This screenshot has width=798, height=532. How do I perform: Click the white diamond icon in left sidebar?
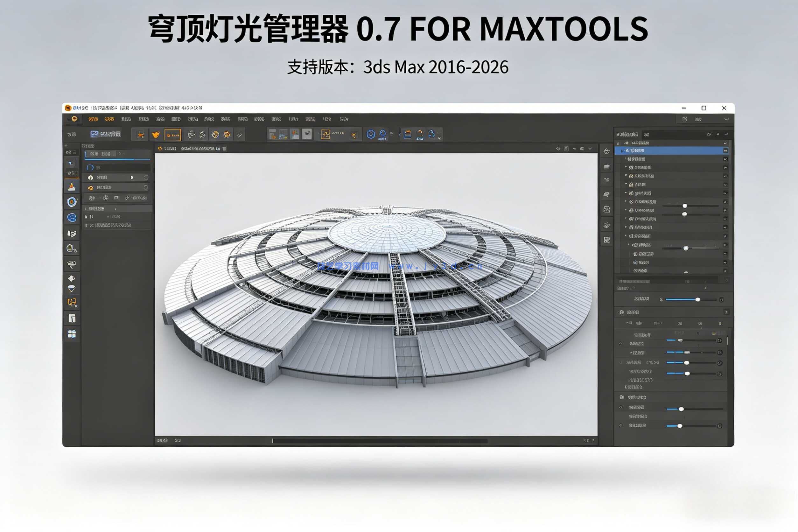[x=72, y=278]
